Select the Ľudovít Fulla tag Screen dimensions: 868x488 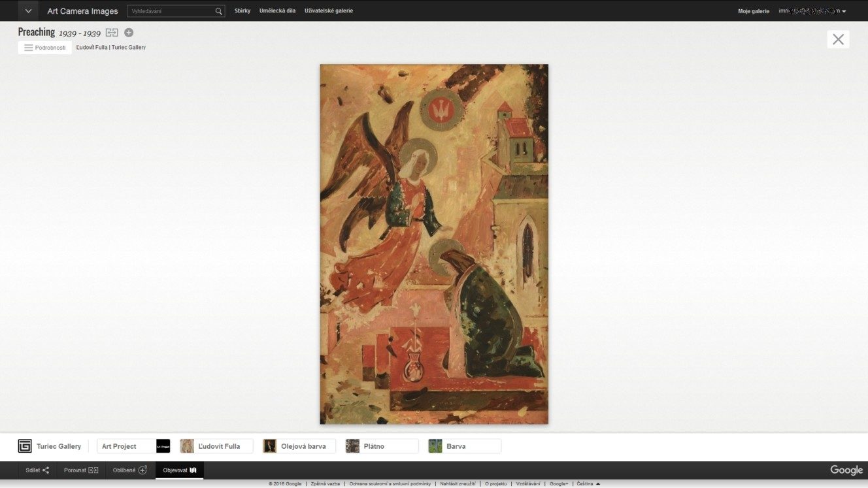[x=216, y=446]
